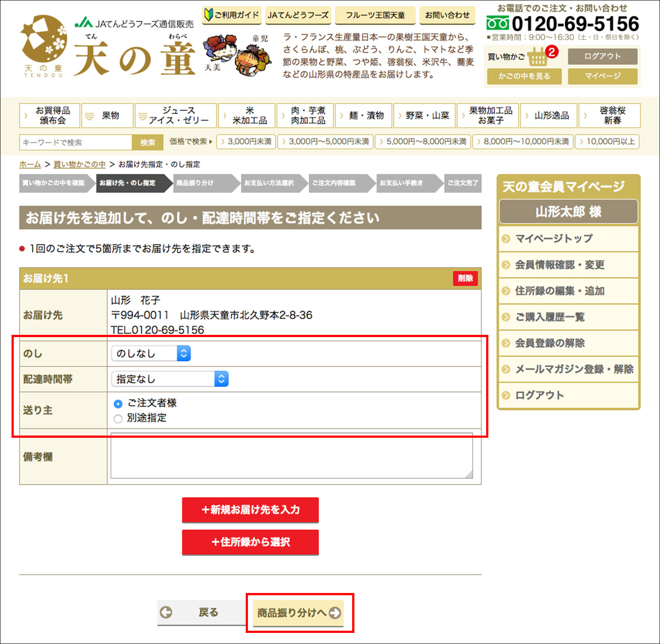Click the ＋住所録から選択 button
Screen dimensions: 660x644
click(250, 542)
